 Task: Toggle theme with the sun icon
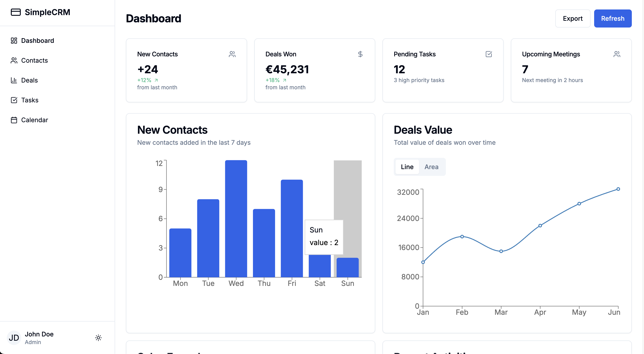pyautogui.click(x=98, y=338)
